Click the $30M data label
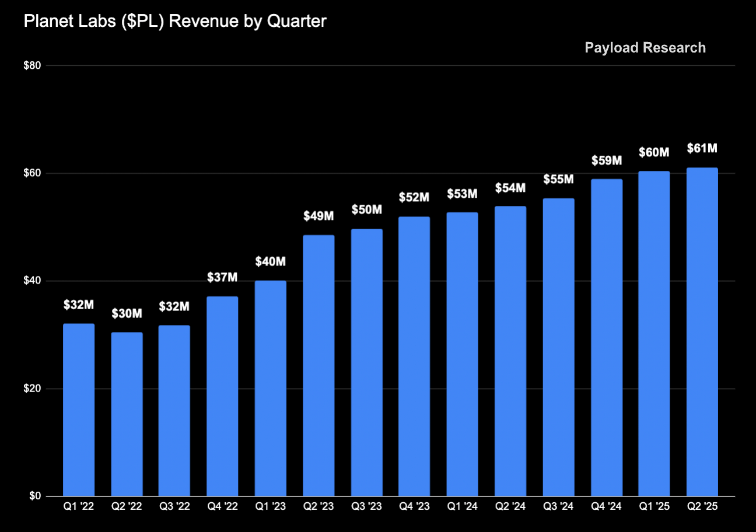Viewport: 756px width, 532px height. pos(127,313)
